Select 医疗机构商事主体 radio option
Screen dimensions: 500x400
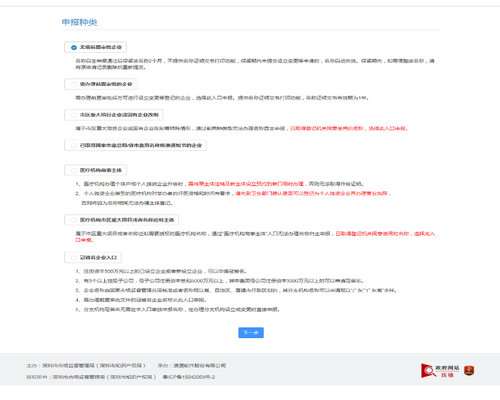point(95,170)
